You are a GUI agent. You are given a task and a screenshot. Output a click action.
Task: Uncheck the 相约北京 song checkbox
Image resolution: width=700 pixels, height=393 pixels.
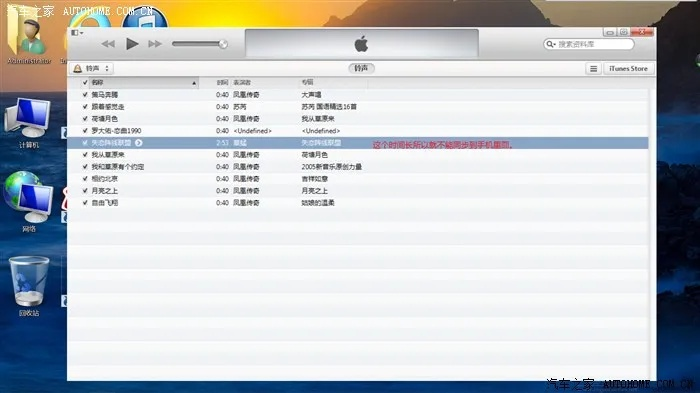pyautogui.click(x=85, y=179)
